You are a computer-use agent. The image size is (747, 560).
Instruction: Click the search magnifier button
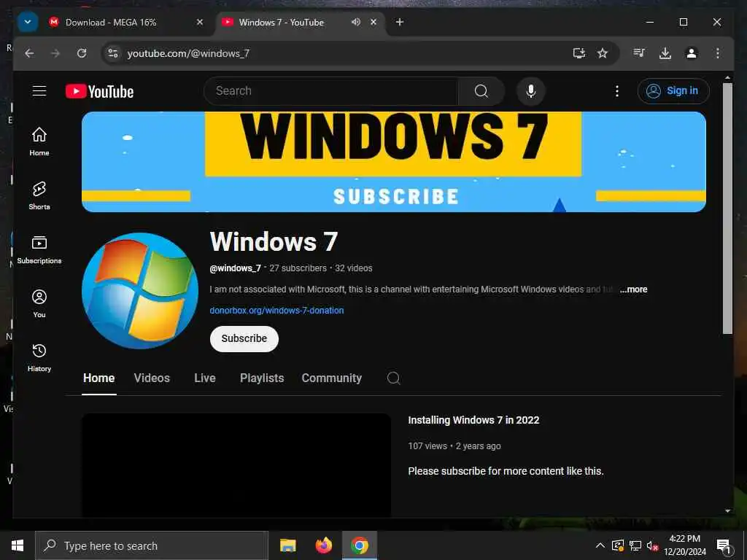pyautogui.click(x=481, y=91)
